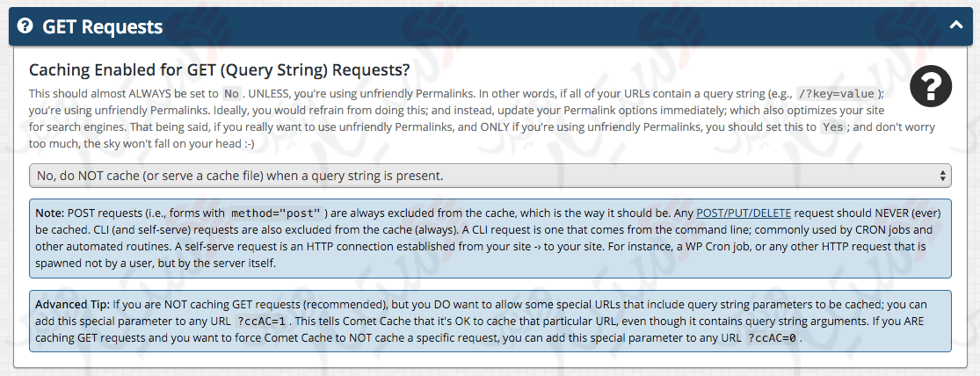Click the method="post" code snippet
This screenshot has width=980, height=376.
click(276, 213)
